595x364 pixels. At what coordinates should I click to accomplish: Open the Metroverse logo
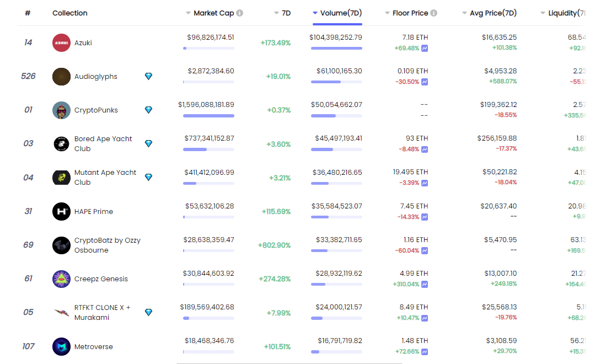(x=61, y=346)
